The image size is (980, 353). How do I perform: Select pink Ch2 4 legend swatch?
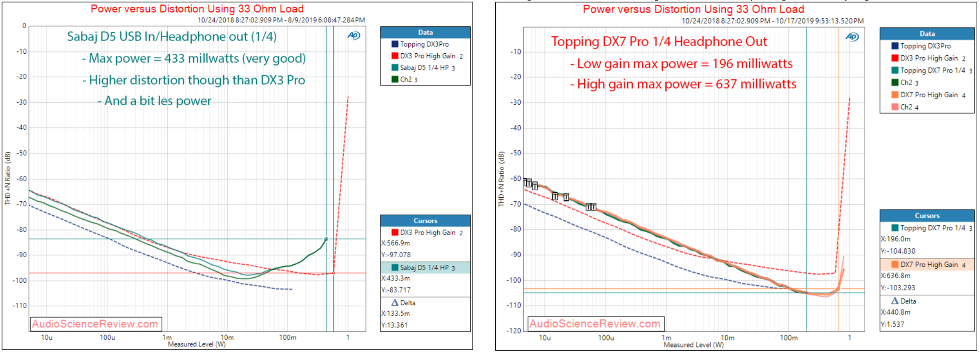click(895, 107)
